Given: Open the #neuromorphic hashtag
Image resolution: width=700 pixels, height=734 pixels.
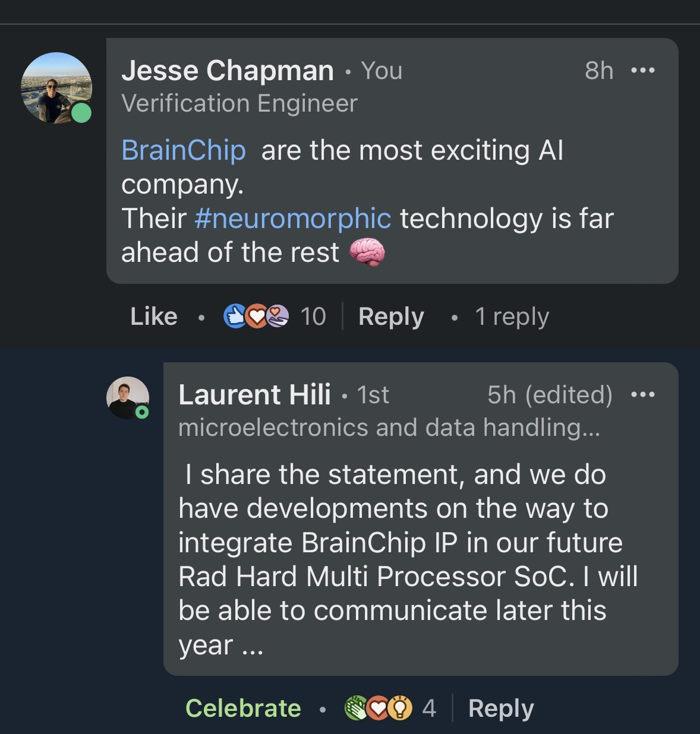Looking at the screenshot, I should click(x=293, y=219).
